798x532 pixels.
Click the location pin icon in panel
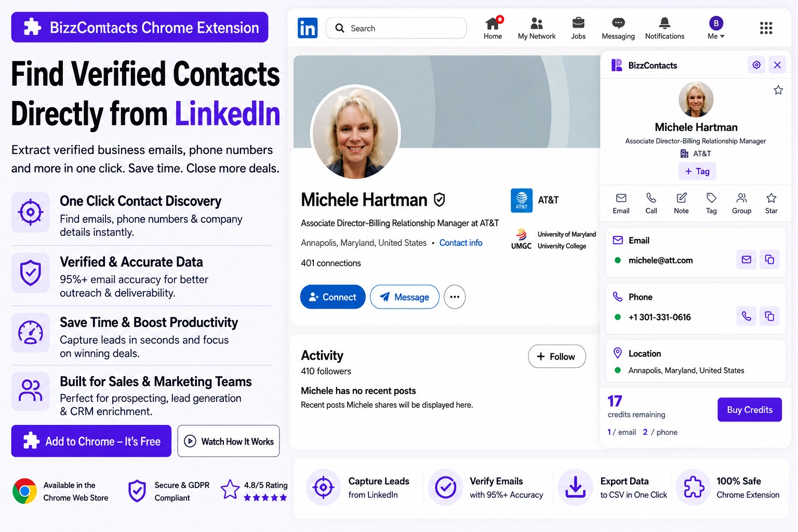click(618, 353)
